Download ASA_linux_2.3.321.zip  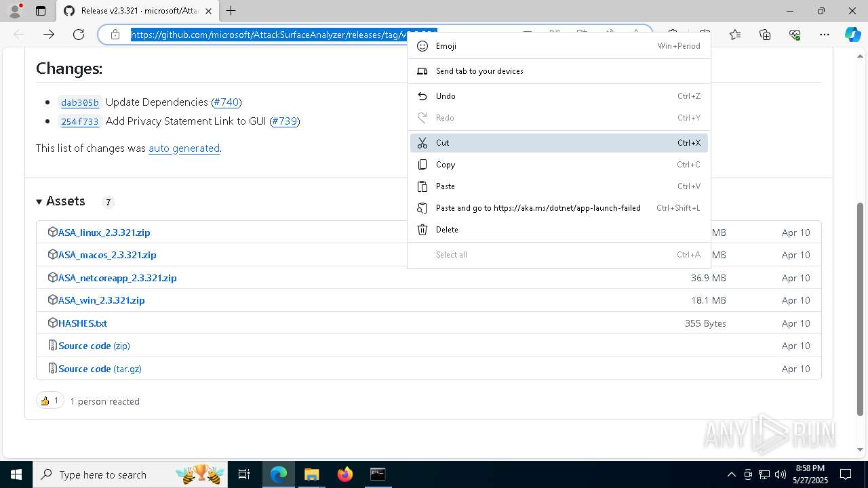104,232
